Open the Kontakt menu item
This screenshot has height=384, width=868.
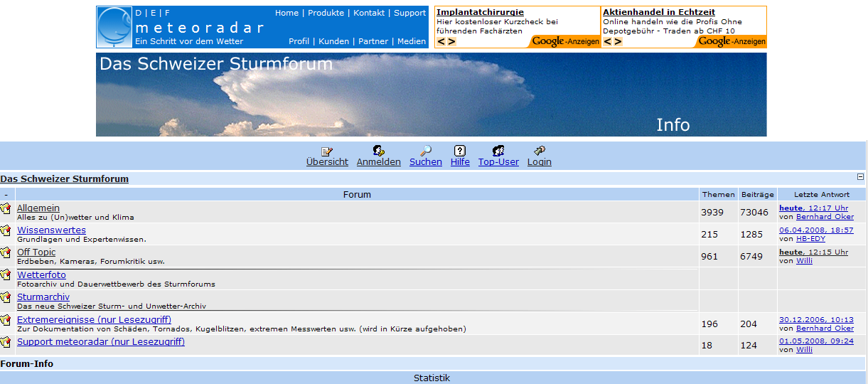pyautogui.click(x=369, y=13)
